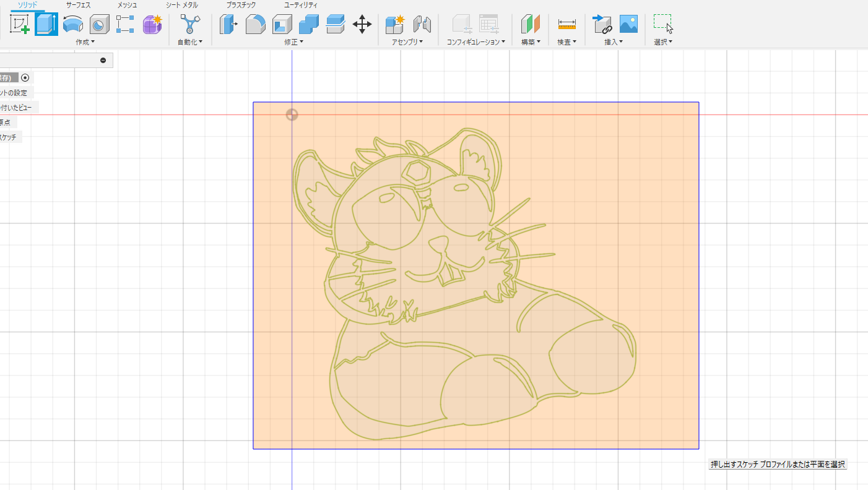
Task: Click the grayed Configure cube icon
Action: click(x=462, y=24)
